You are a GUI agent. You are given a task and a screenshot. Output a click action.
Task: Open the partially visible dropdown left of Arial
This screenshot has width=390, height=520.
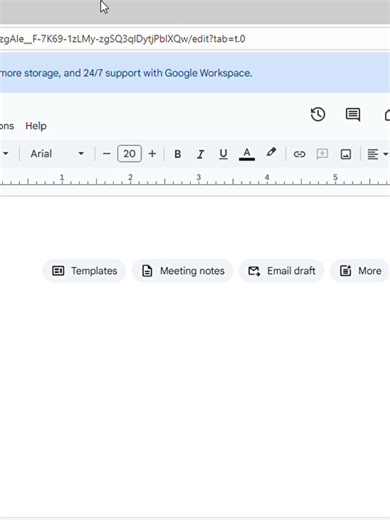[5, 154]
